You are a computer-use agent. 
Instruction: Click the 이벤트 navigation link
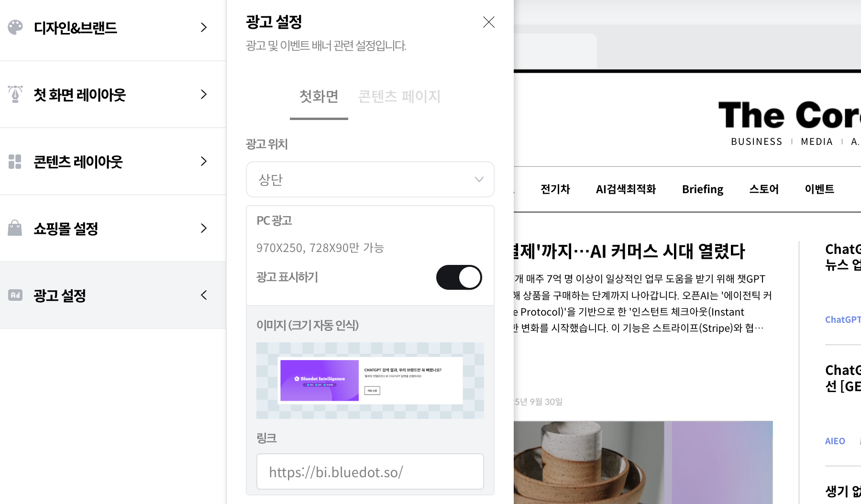[819, 189]
